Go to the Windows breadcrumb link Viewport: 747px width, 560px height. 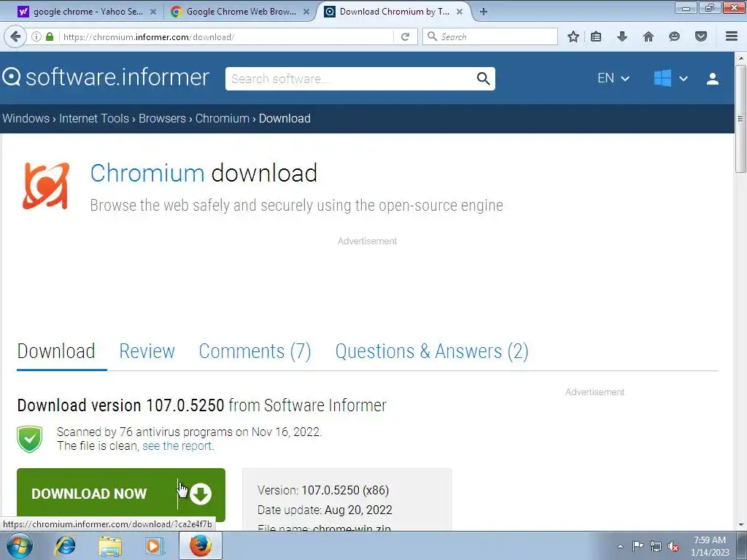click(x=26, y=119)
